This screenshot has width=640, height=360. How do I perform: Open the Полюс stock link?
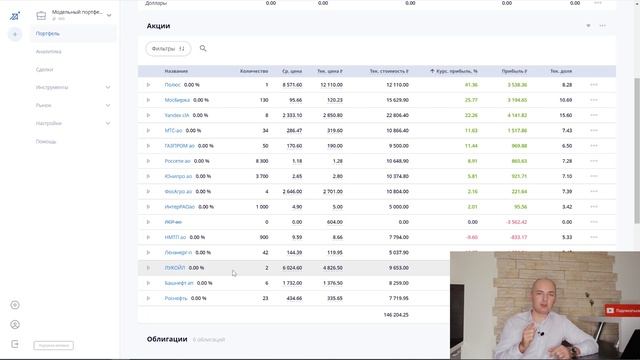(173, 85)
